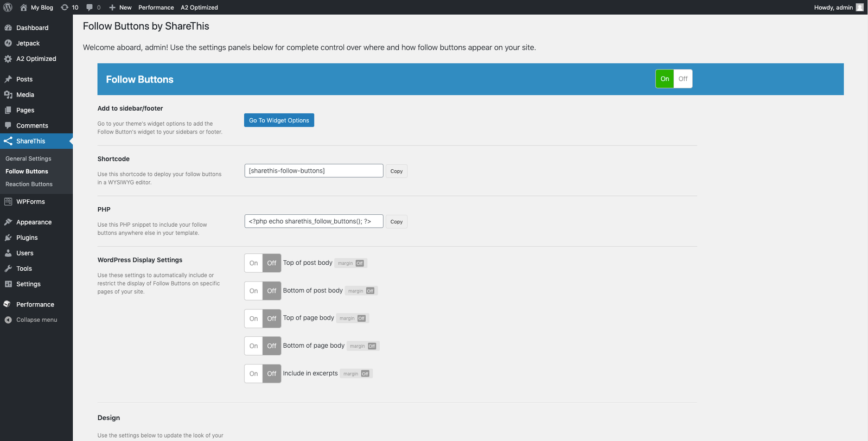Click the PHP snippet text field

pos(314,221)
